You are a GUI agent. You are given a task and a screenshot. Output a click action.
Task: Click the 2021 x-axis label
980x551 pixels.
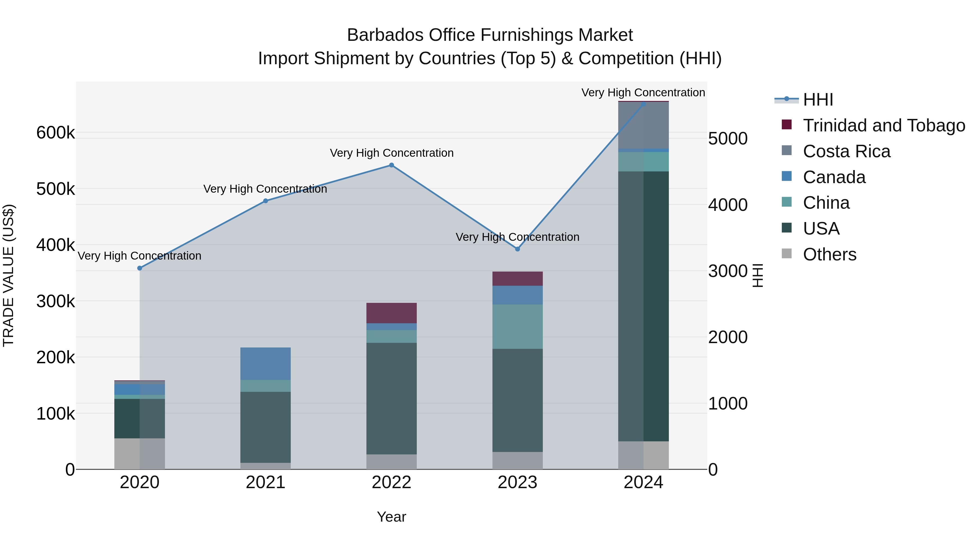(265, 482)
